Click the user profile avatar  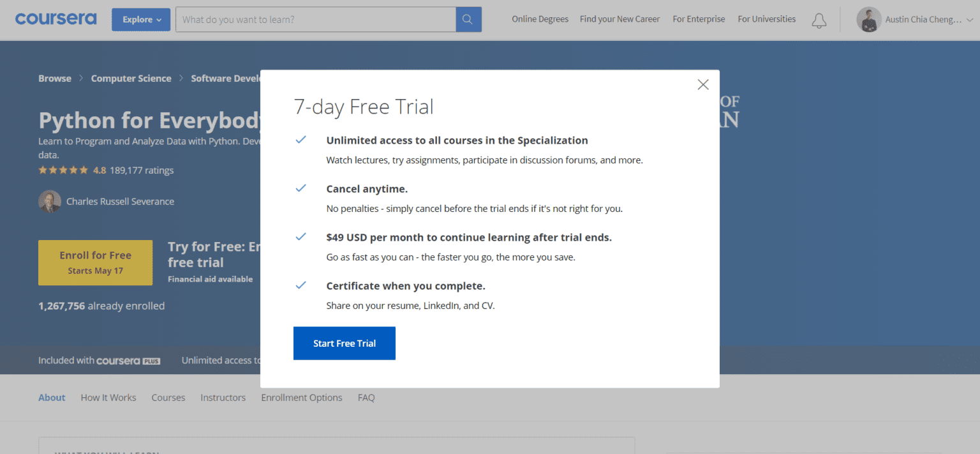[x=868, y=20]
